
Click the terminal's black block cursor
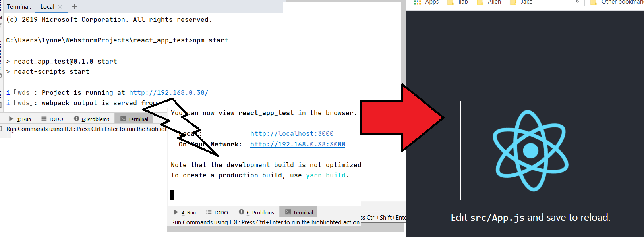172,195
